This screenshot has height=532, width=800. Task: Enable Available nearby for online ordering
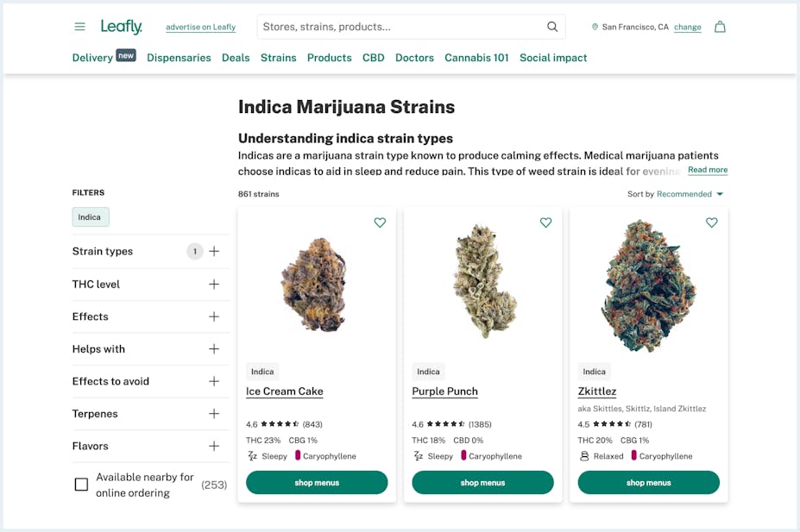tap(81, 485)
